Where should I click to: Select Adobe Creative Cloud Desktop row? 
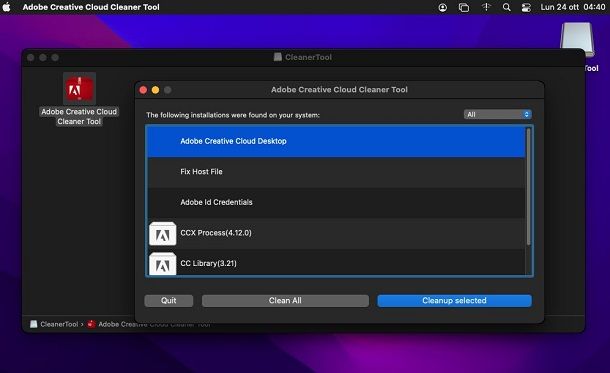[x=337, y=142]
